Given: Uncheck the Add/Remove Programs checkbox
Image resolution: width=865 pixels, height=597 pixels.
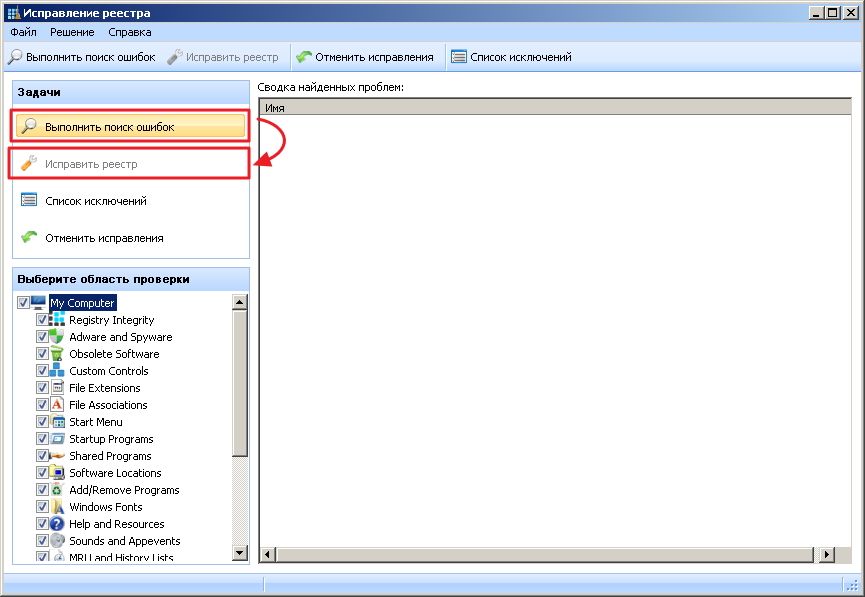Looking at the screenshot, I should (42, 489).
